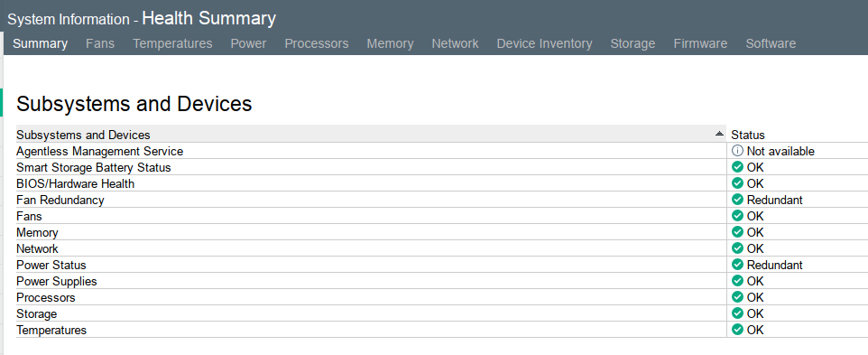Select the Memory row in the table
Image resolution: width=868 pixels, height=355 pixels.
pos(442,232)
